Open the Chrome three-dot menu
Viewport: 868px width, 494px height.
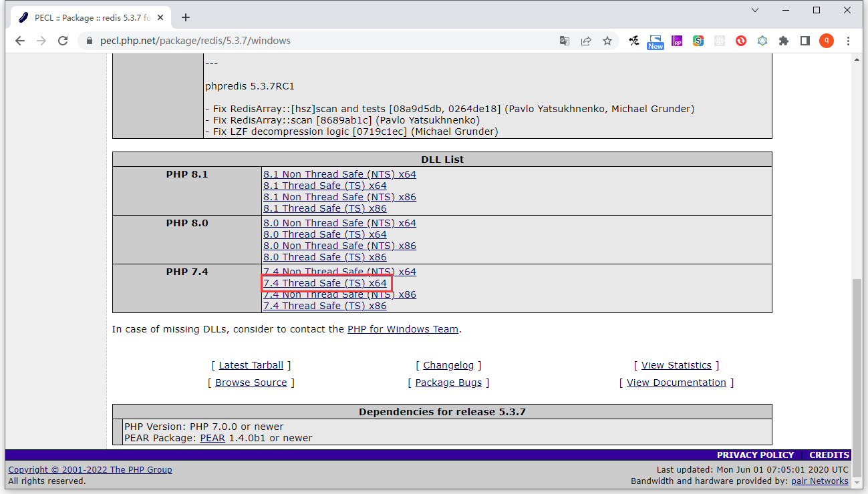pos(849,41)
